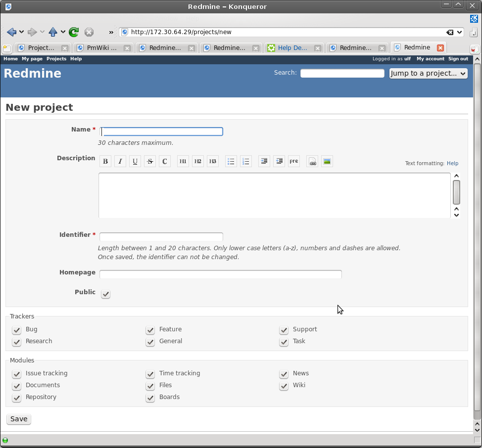The height and width of the screenshot is (448, 482).
Task: Switch to the Project... tab
Action: [43, 48]
